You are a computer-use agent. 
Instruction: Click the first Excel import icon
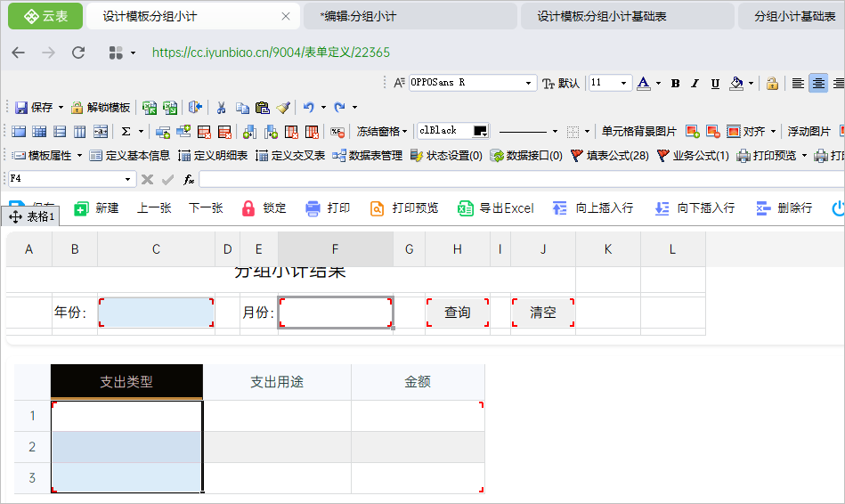tap(150, 107)
